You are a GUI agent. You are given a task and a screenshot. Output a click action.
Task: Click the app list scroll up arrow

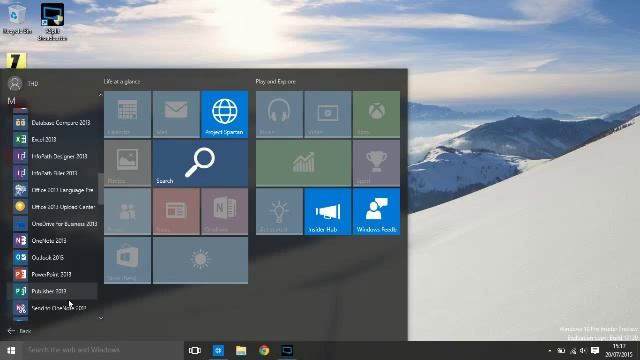[100, 95]
